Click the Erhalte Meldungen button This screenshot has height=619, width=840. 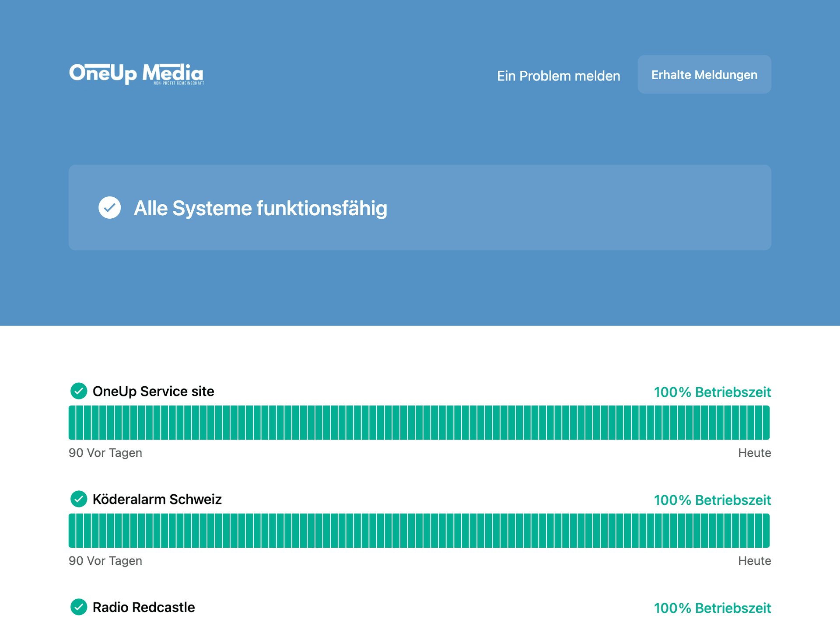coord(704,74)
